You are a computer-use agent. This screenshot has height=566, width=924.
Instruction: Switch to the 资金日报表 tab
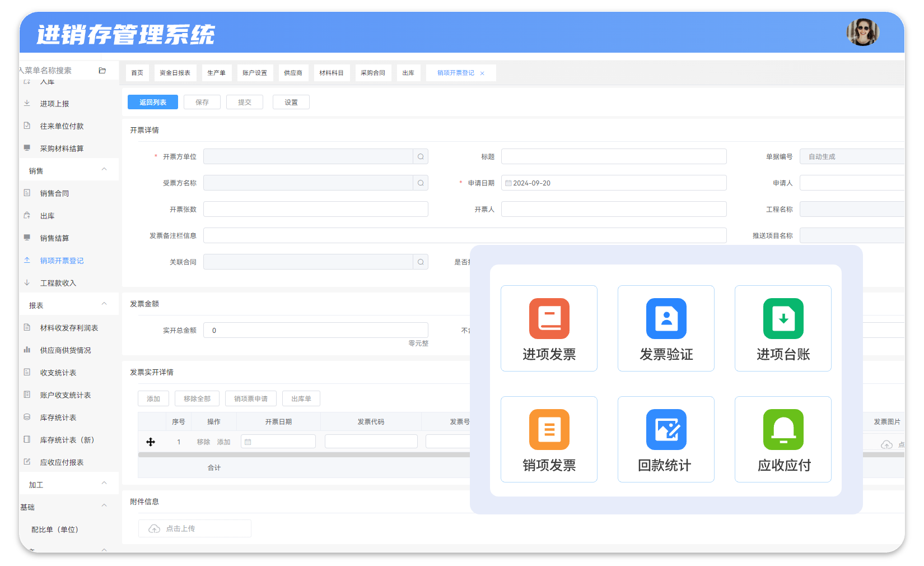coord(175,73)
